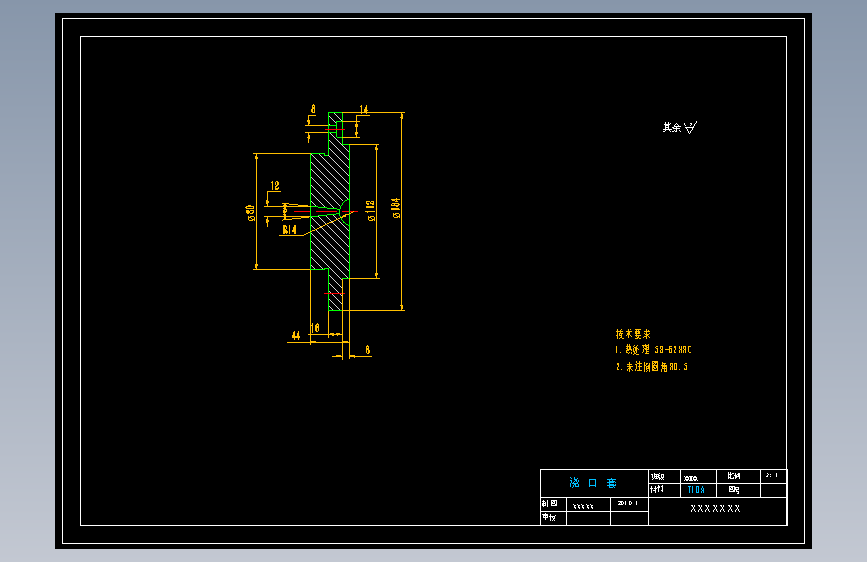Screen dimensions: 867x562
Task: Click the 2:1 scale value cell
Action: pos(773,476)
